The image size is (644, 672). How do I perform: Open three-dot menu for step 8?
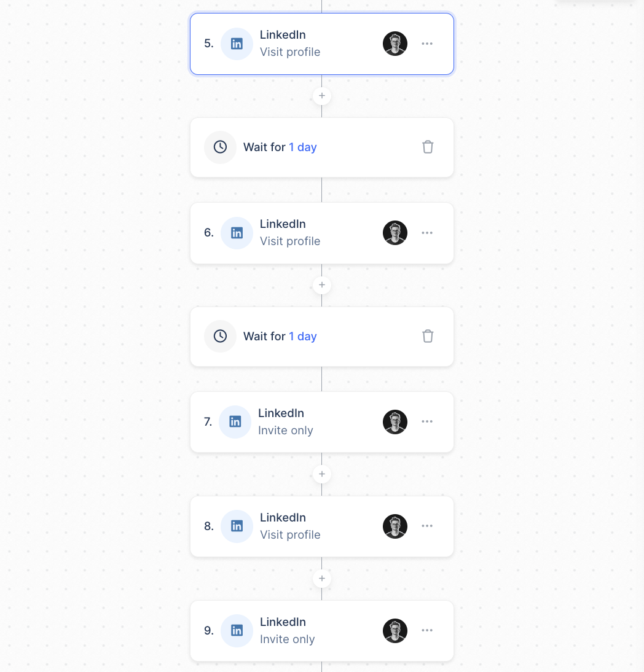point(427,526)
